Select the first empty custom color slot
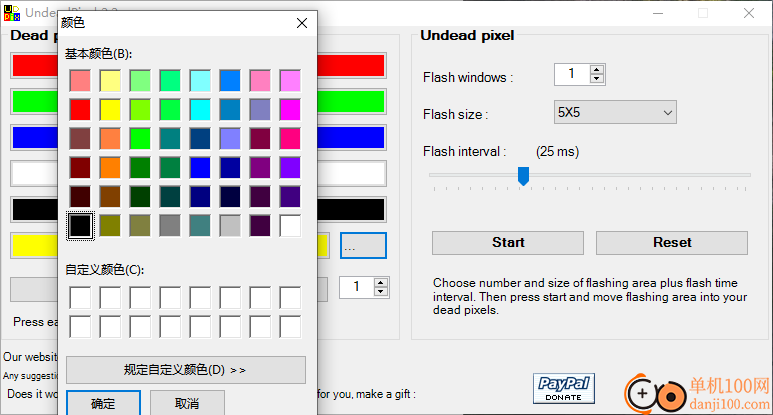Screen dimensions: 773x415 click(80, 298)
